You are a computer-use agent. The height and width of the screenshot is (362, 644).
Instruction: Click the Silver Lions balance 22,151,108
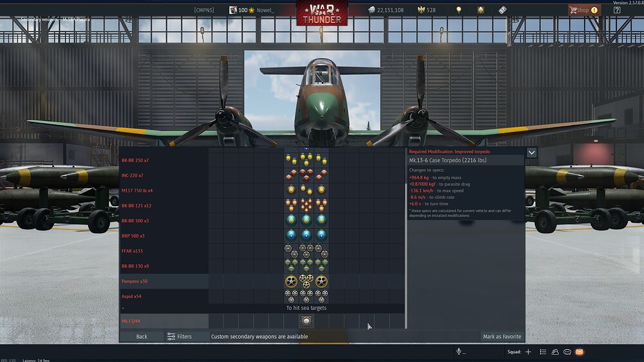tap(386, 10)
